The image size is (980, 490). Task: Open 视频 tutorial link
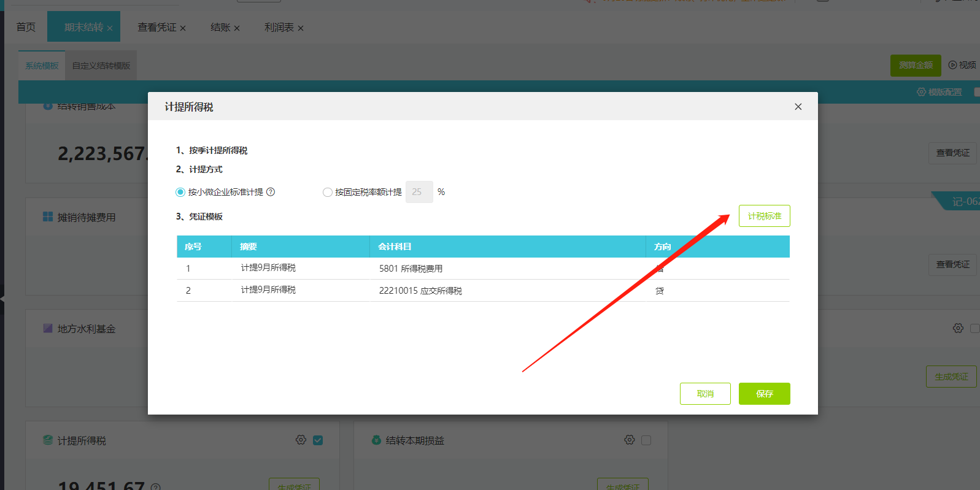pos(962,65)
